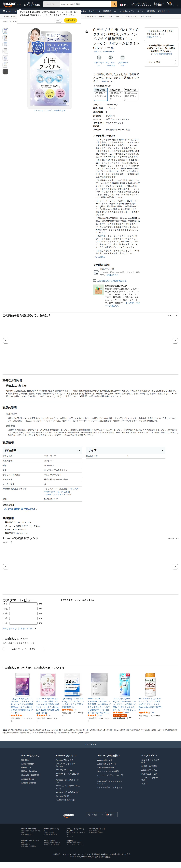Open Amazon プライム footer link
181x868 pixels.
(149, 770)
